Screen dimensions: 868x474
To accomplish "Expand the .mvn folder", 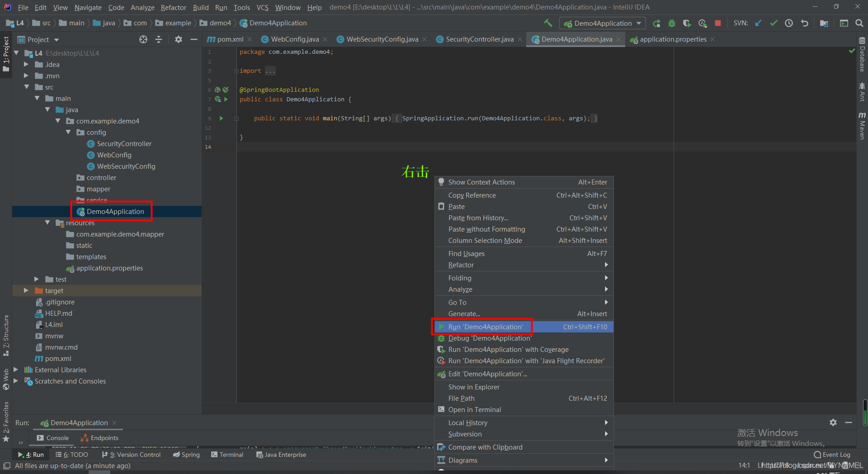I will 26,76.
